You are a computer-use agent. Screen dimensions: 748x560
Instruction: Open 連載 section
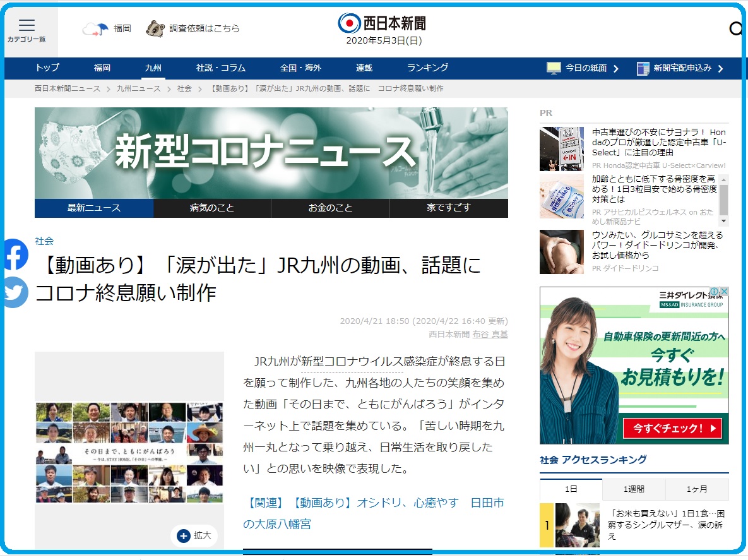point(364,68)
